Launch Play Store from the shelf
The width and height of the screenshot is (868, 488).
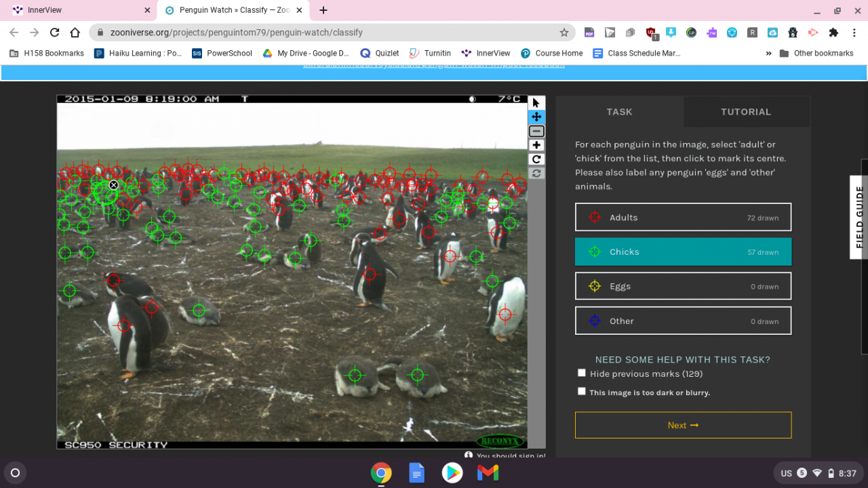(452, 472)
